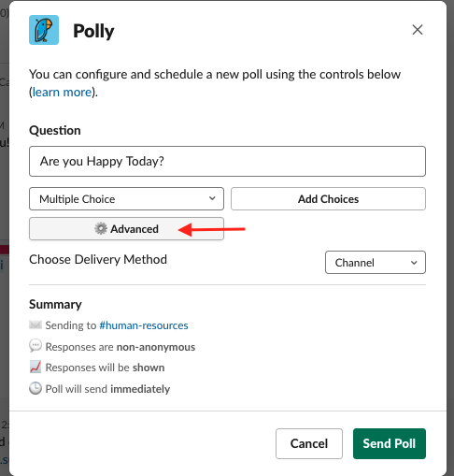The width and height of the screenshot is (454, 476).
Task: Click the gear icon on Advanced button
Action: (101, 229)
